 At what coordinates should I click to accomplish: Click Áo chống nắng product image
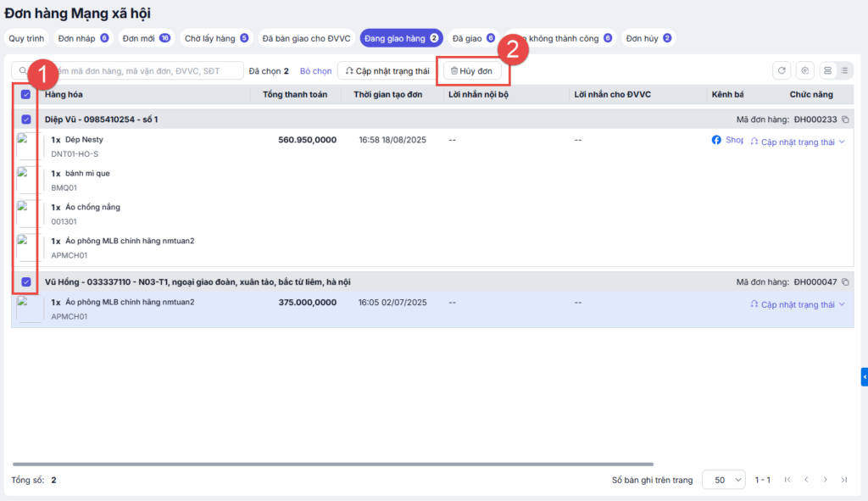click(x=30, y=214)
